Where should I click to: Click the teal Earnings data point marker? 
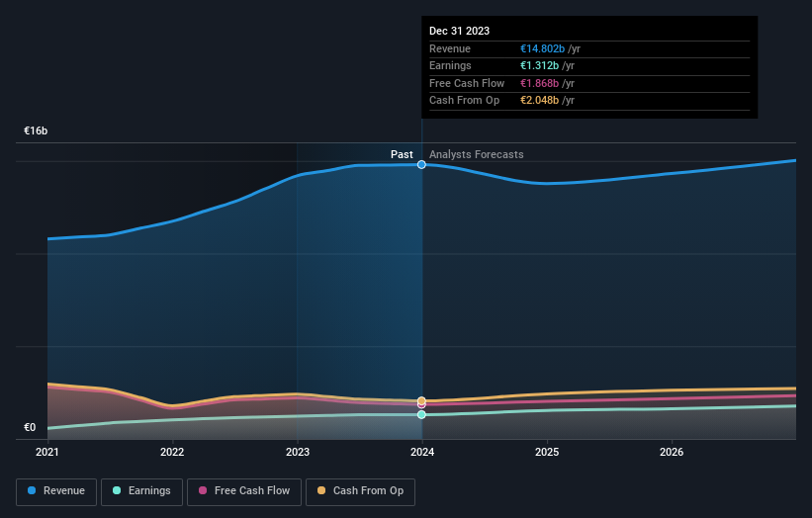click(421, 414)
